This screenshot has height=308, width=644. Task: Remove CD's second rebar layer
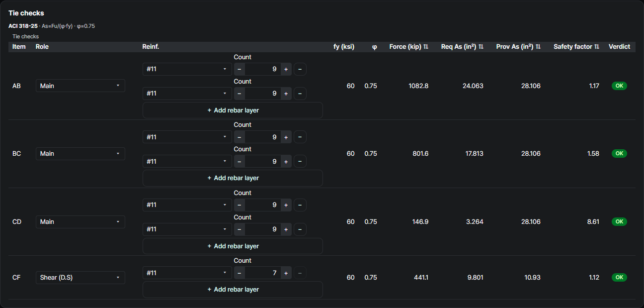click(300, 229)
